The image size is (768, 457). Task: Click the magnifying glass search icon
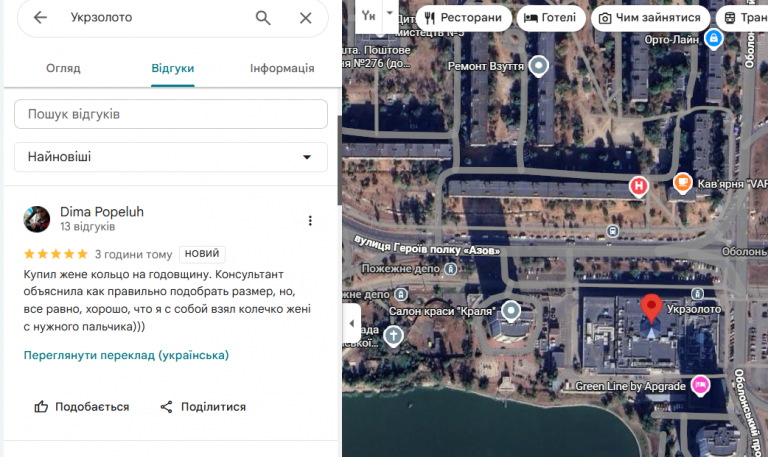[263, 18]
